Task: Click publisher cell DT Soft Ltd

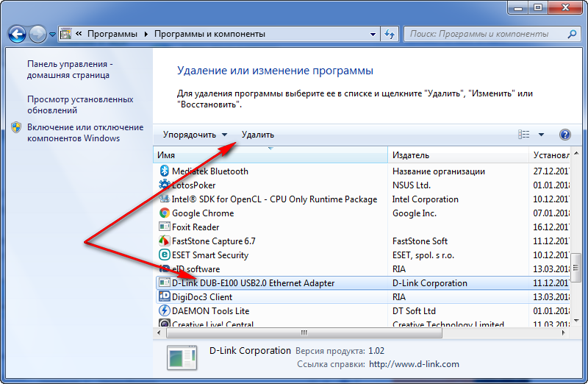Action: coord(414,310)
